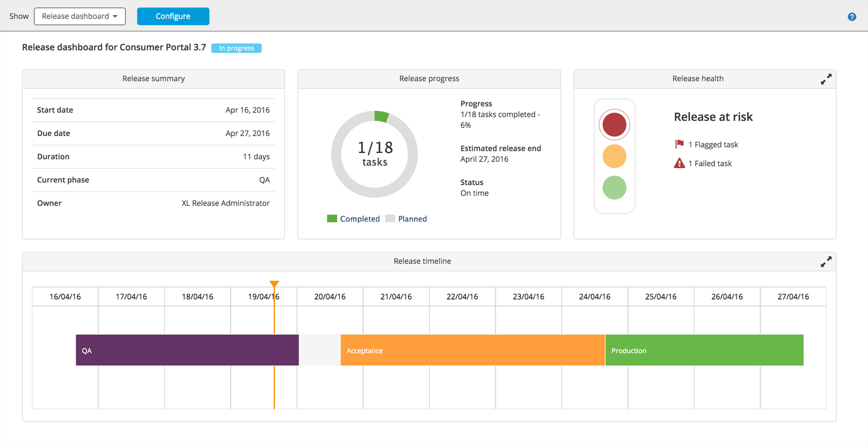Click the 1/18 tasks donut chart

point(374,154)
